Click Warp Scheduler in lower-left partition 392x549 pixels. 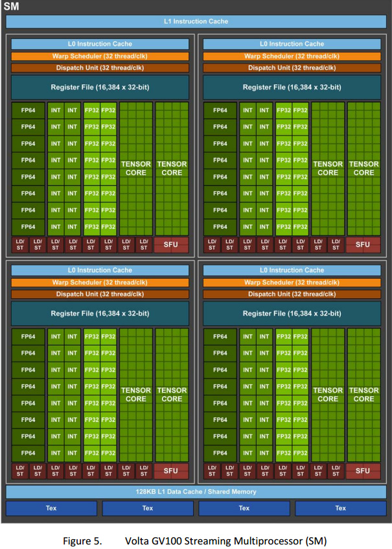(x=100, y=282)
